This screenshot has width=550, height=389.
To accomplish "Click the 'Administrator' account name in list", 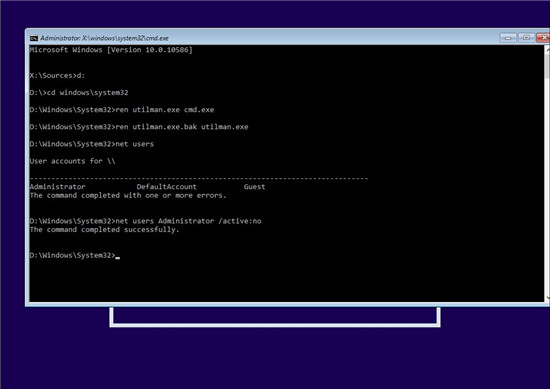I will point(58,187).
